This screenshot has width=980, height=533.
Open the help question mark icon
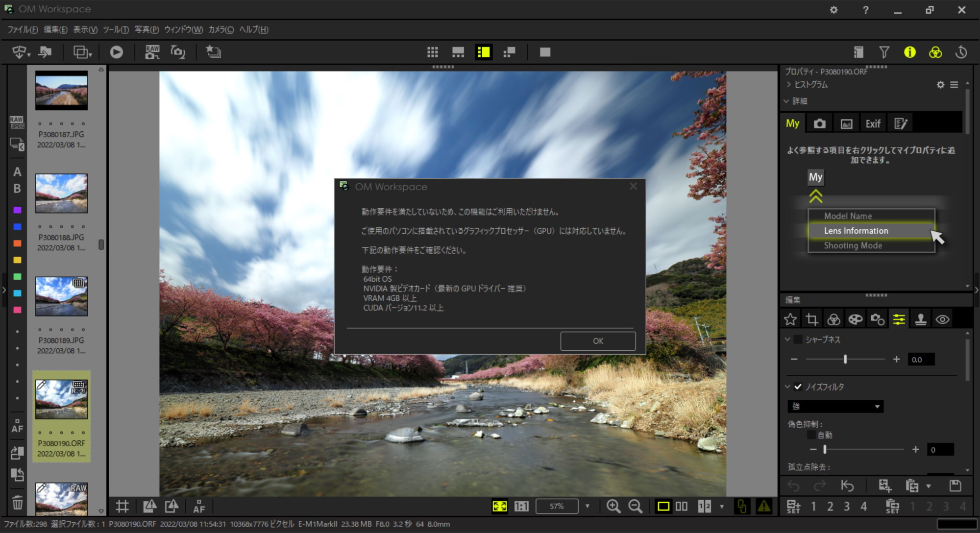(x=865, y=10)
